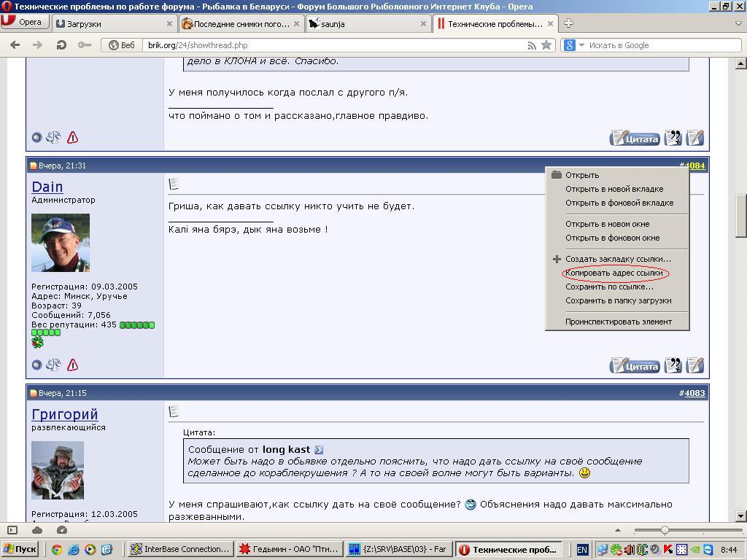Open a new tab with plus button
Viewport: 747px width, 560px height.
[x=568, y=23]
